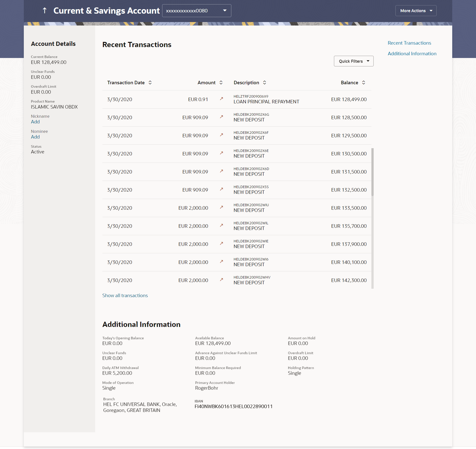
Task: Click the back arrow beside Current & Savings Account
Action: 45,10
